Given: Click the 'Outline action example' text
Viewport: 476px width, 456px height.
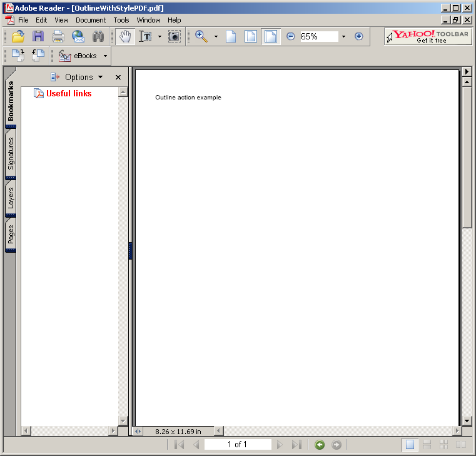Looking at the screenshot, I should pos(188,98).
